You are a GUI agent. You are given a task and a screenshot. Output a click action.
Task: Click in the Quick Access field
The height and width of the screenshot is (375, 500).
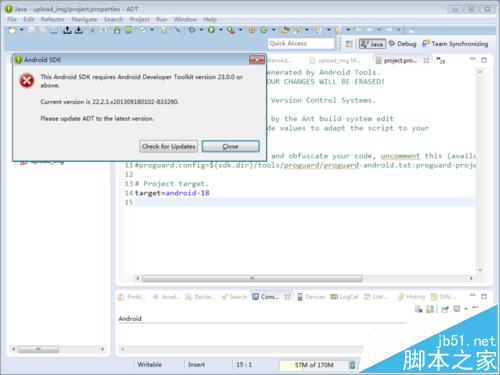click(x=301, y=43)
